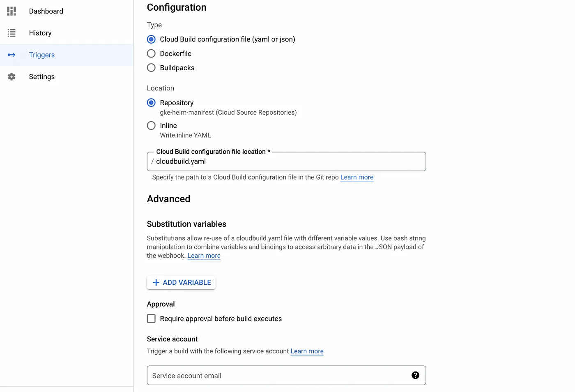This screenshot has width=575, height=392.
Task: Select Inline to write inline YAML
Action: click(151, 125)
